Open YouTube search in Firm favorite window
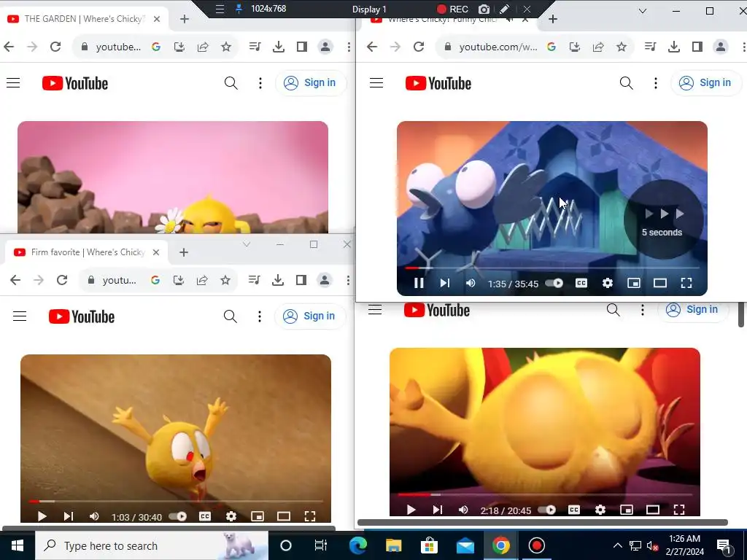Viewport: 747px width, 560px height. pyautogui.click(x=230, y=316)
